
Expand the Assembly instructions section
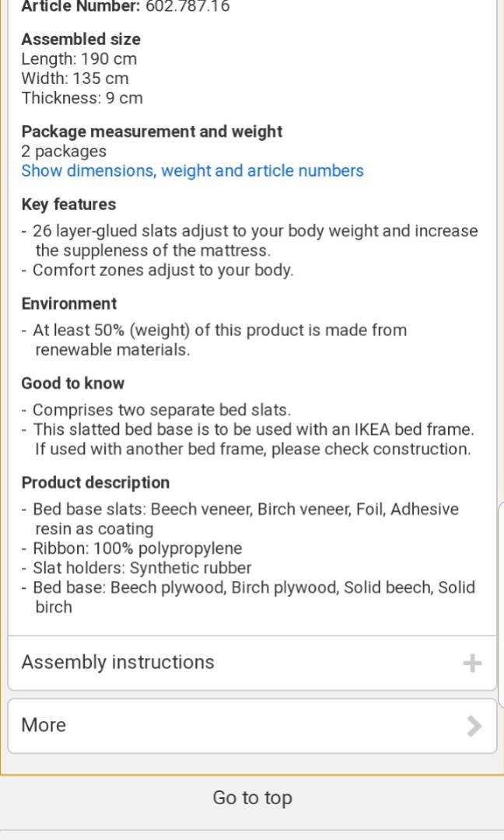point(117,663)
